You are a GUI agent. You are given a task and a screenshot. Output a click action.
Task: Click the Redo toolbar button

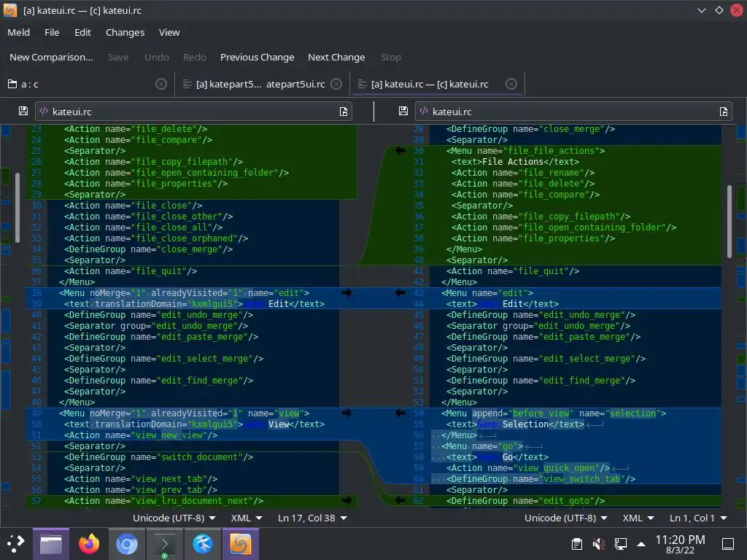pos(195,57)
